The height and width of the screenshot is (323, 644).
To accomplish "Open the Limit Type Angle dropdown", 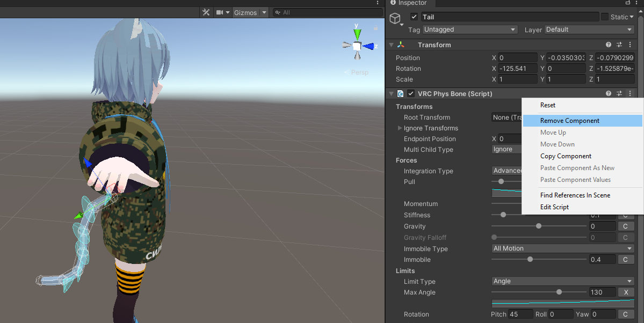I will point(563,281).
